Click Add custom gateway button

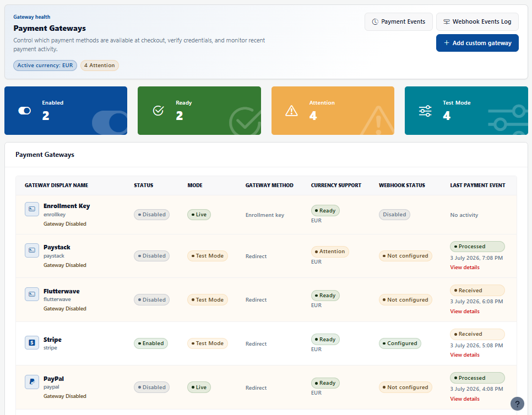[477, 43]
